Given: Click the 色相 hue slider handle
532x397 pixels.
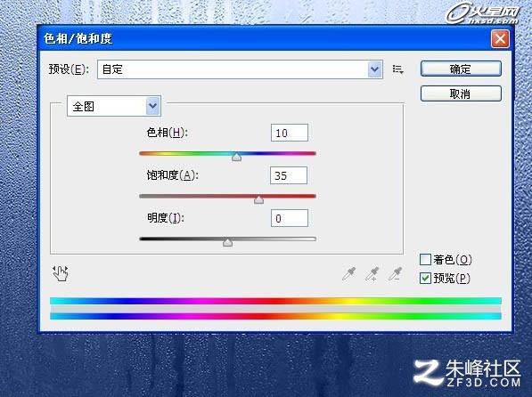Looking at the screenshot, I should pos(236,157).
